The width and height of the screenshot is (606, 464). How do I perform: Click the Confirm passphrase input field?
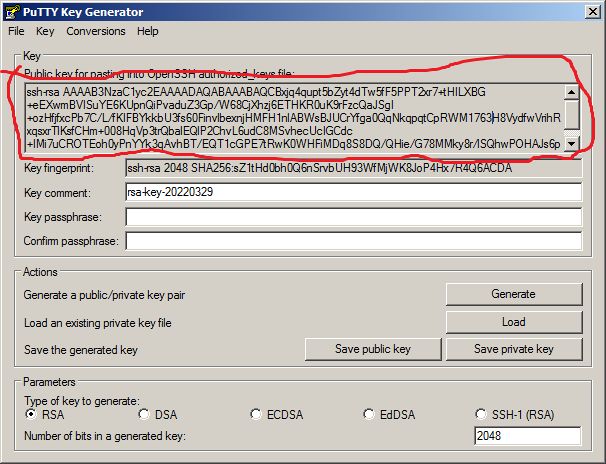(x=353, y=241)
